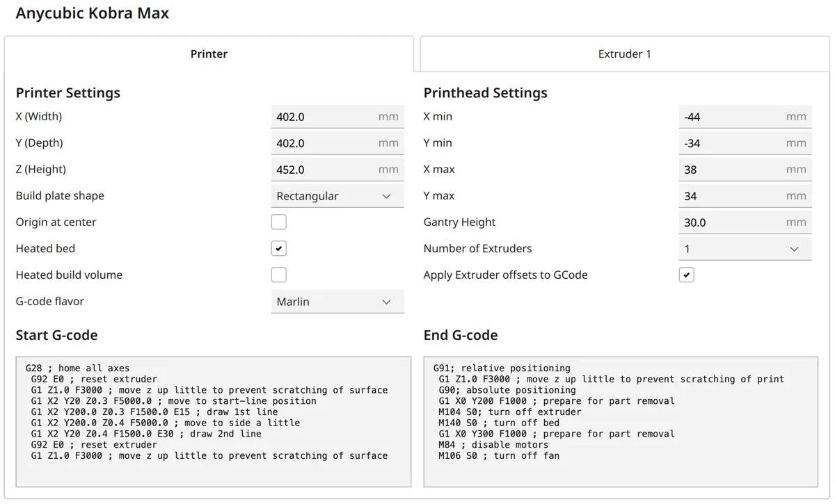Click the X max input field

pos(731,170)
